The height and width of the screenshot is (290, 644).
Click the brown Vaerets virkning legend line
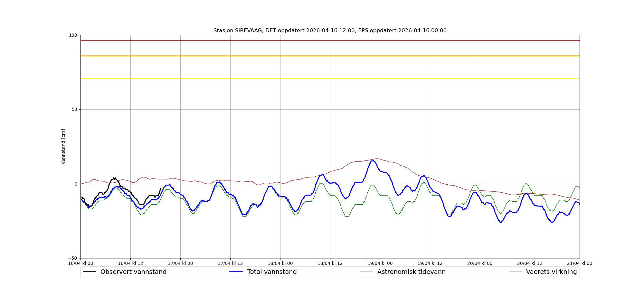(x=515, y=272)
